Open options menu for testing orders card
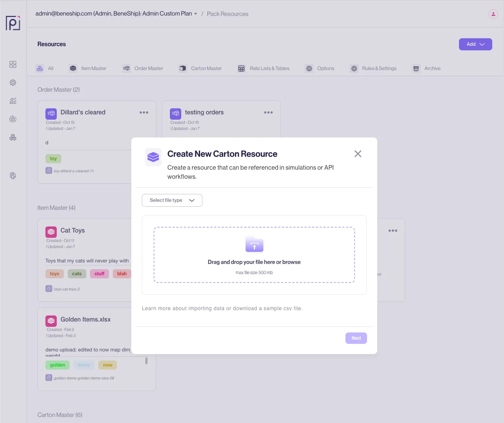The height and width of the screenshot is (423, 504). click(268, 112)
